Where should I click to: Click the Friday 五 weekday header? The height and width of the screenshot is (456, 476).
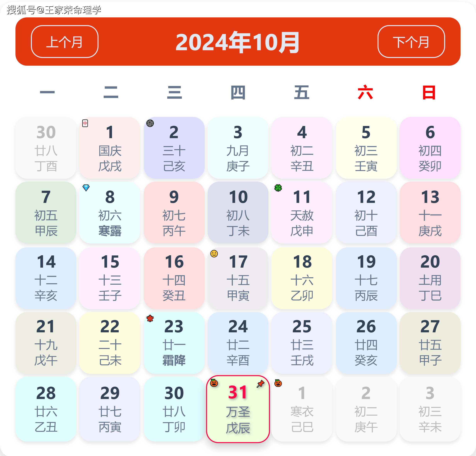click(302, 92)
